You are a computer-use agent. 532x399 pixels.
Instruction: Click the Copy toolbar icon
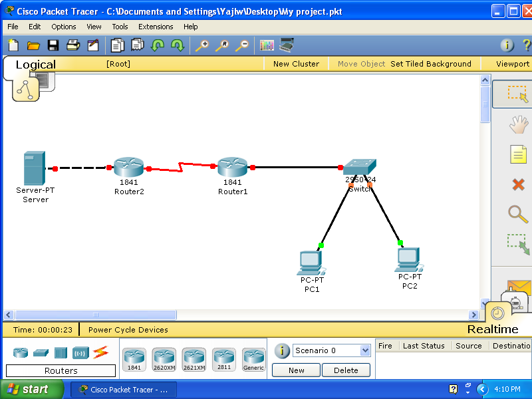(x=118, y=45)
